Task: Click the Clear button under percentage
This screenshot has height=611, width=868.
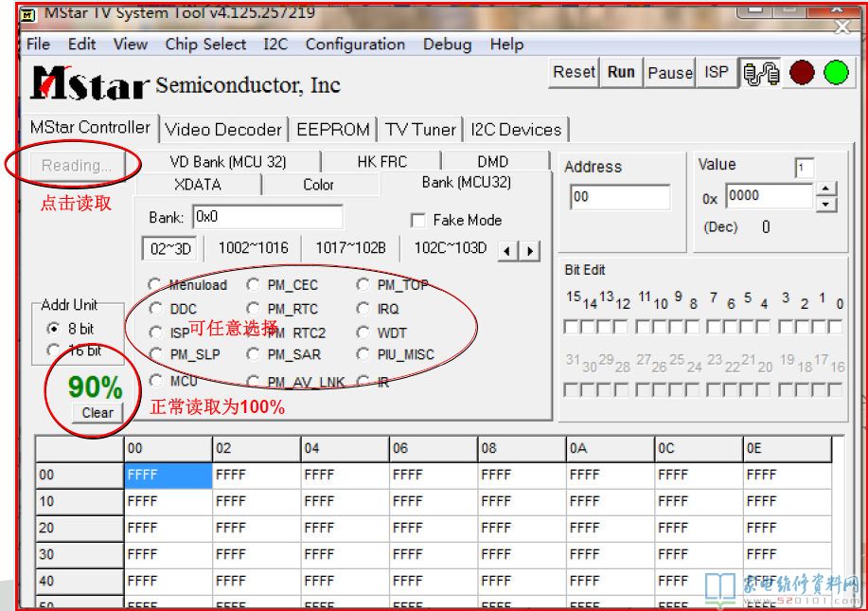Action: pos(97,413)
